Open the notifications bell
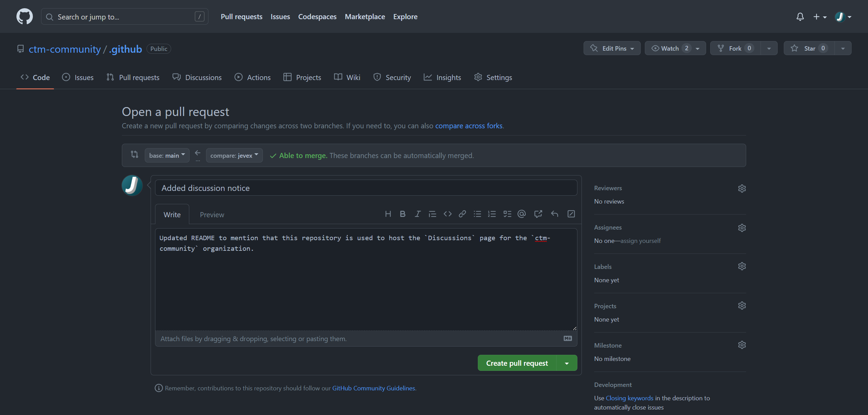This screenshot has width=868, height=415. click(x=800, y=17)
